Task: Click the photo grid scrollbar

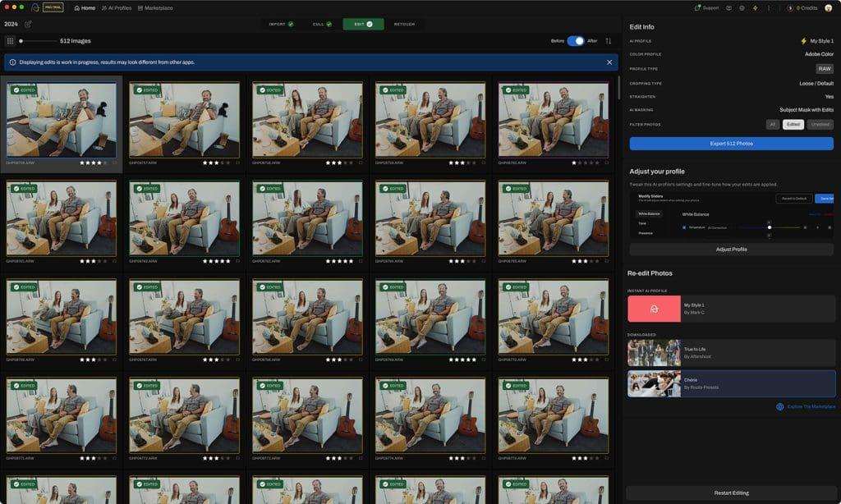Action: click(x=618, y=87)
